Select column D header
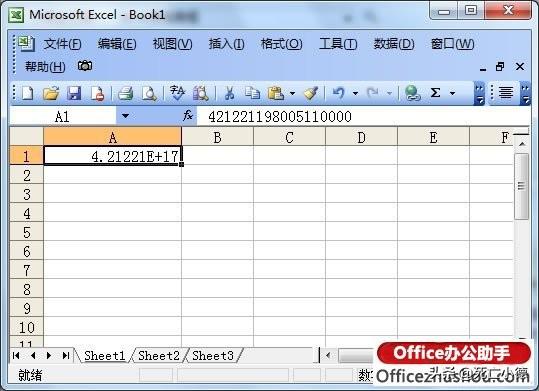 361,137
